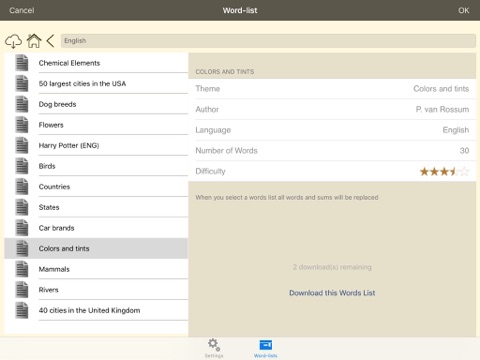Go to the home folder icon

tap(34, 41)
